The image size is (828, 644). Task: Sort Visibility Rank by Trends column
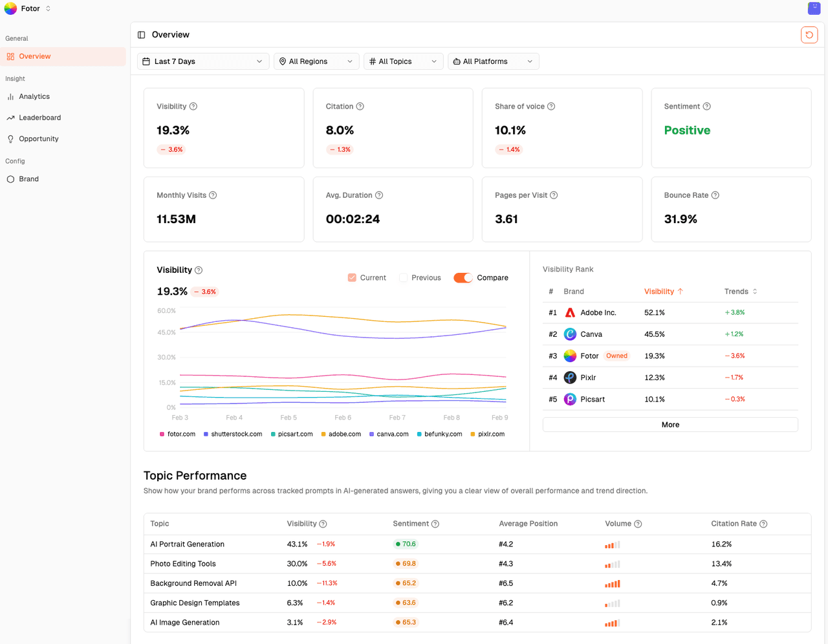pyautogui.click(x=741, y=292)
